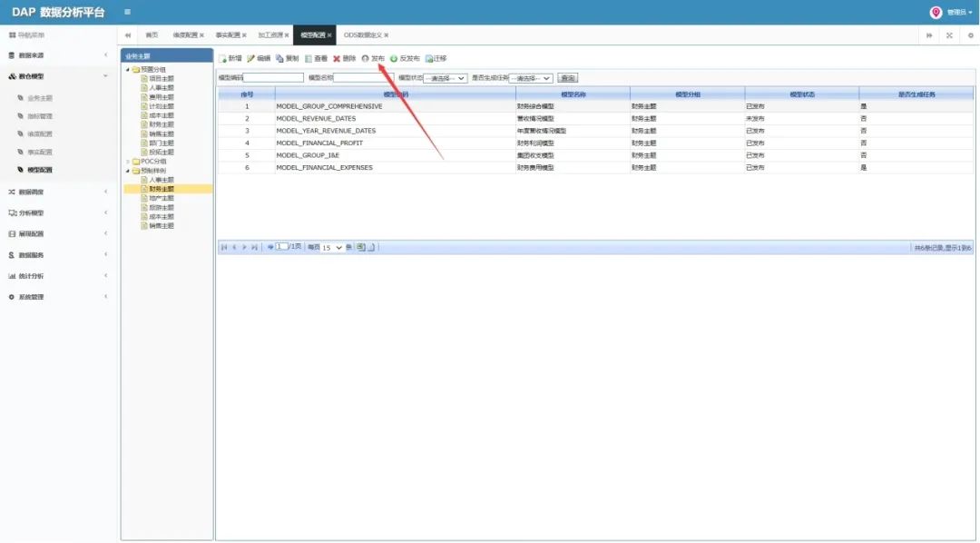Viewport: 980px width, 543px height.
Task: Click the 发布 (publish) toolbar icon
Action: coord(365,58)
